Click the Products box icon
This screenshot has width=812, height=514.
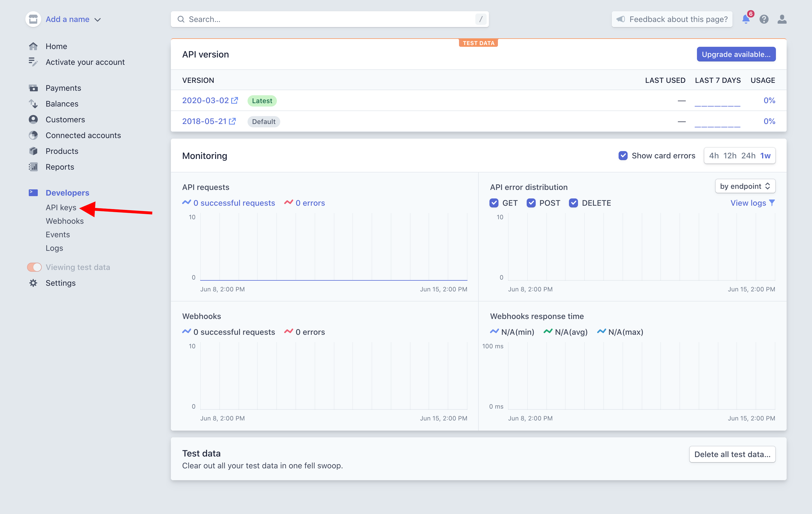tap(33, 151)
